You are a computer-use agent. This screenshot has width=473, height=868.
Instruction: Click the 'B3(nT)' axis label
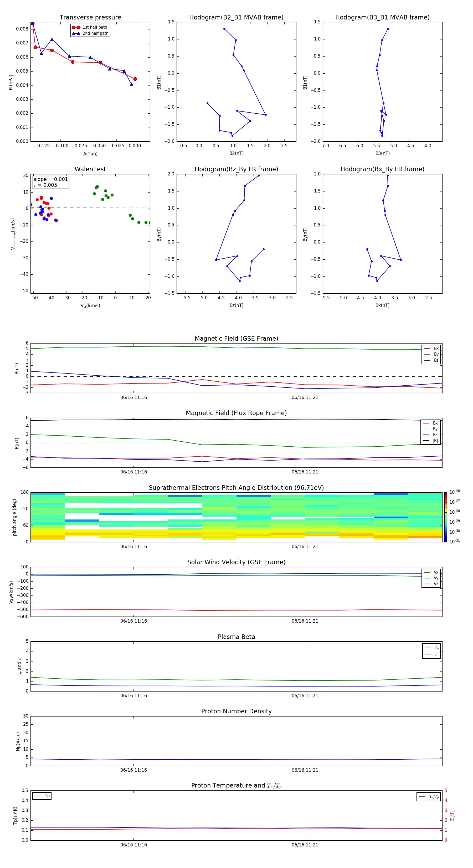click(x=382, y=153)
